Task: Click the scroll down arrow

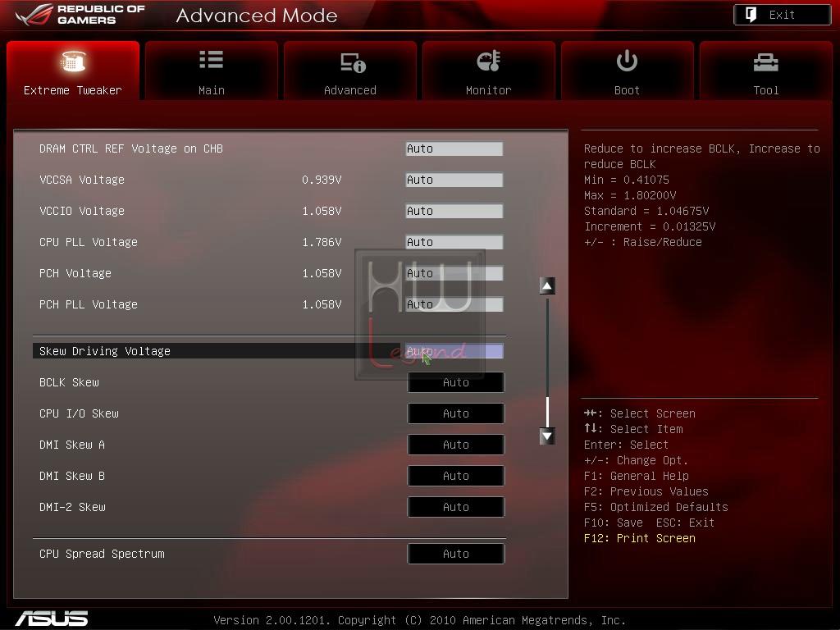Action: 547,436
